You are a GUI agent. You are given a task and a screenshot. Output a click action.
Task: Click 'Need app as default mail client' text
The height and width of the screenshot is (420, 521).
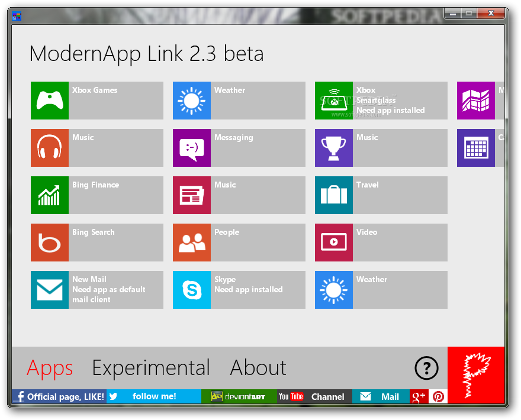point(109,295)
